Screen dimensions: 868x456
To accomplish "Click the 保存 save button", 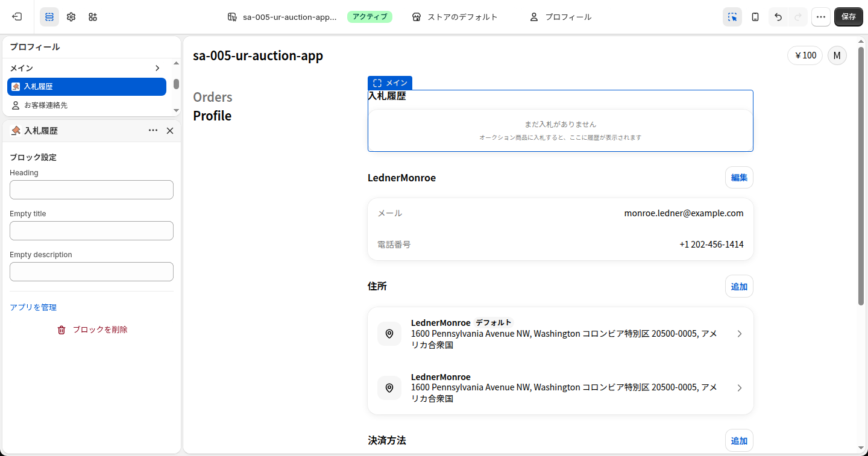I will click(x=849, y=17).
